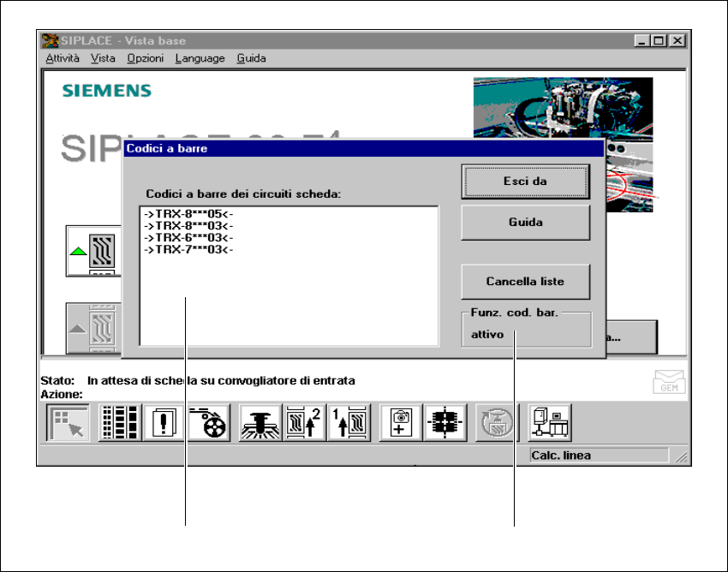This screenshot has width=728, height=572.
Task: Click the board output lane 2 icon
Action: tap(304, 422)
